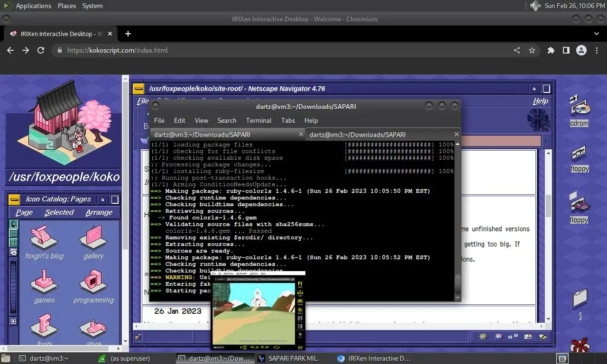This screenshot has width=607, height=364.
Task: Click Netscape component bar composer icon
Action: coord(543,337)
